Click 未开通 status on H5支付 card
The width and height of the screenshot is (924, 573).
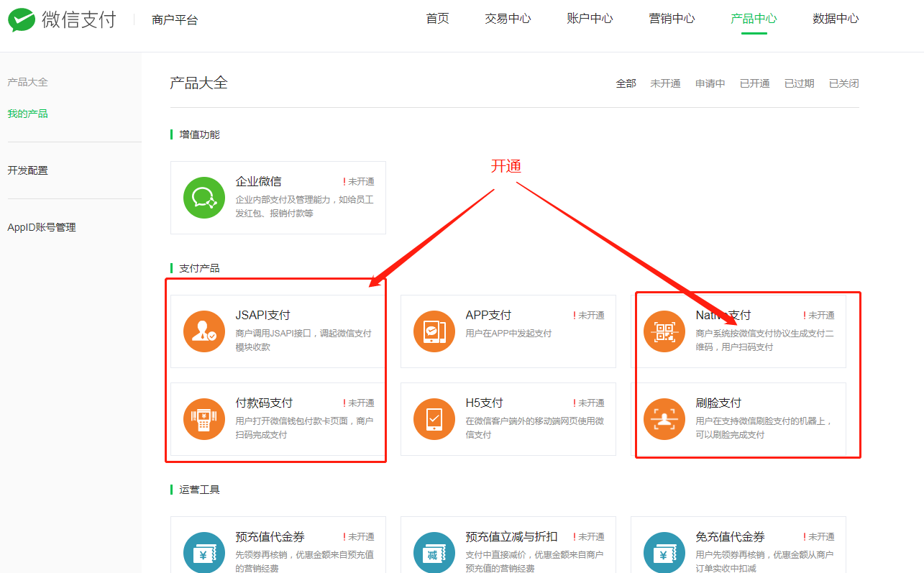(x=589, y=403)
